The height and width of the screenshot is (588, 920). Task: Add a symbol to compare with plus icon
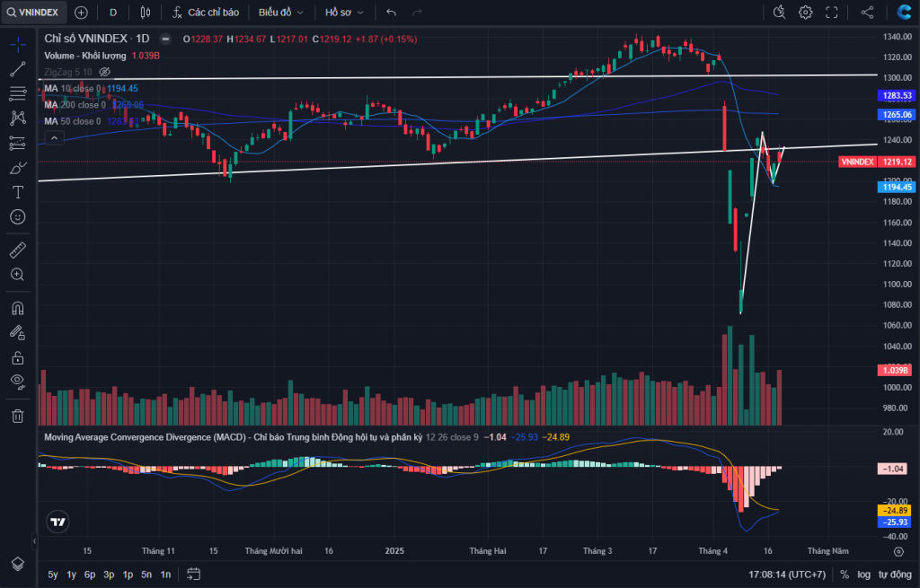(x=81, y=13)
